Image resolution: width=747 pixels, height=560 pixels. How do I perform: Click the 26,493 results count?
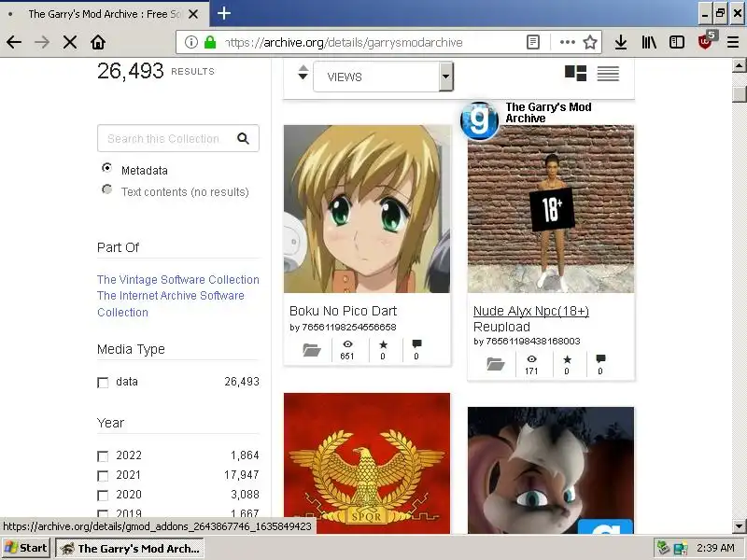pyautogui.click(x=131, y=71)
